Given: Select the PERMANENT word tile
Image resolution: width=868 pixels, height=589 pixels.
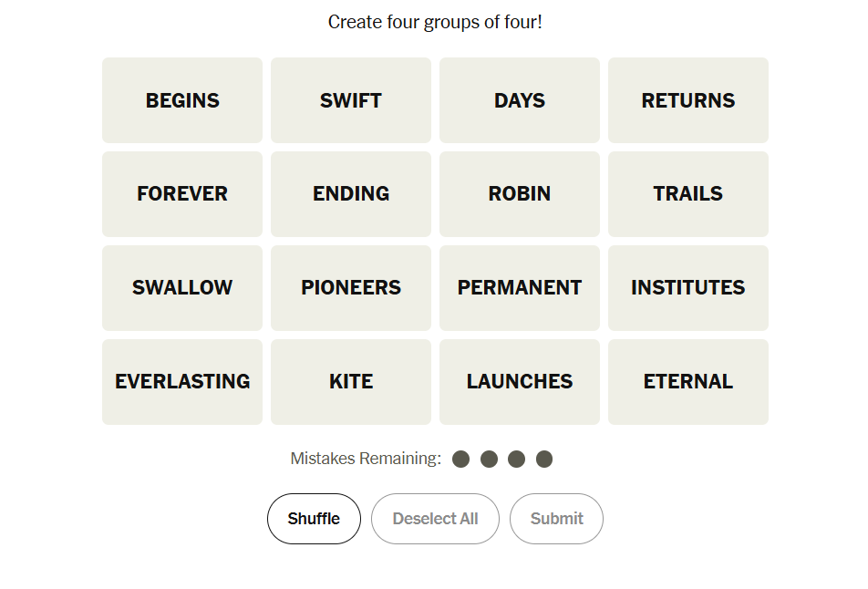Looking at the screenshot, I should click(520, 288).
